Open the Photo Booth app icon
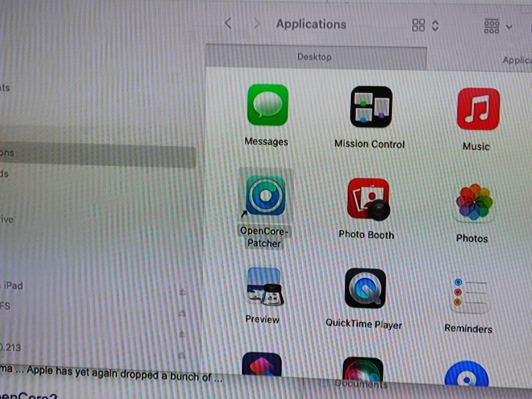The image size is (532, 399). click(x=368, y=199)
